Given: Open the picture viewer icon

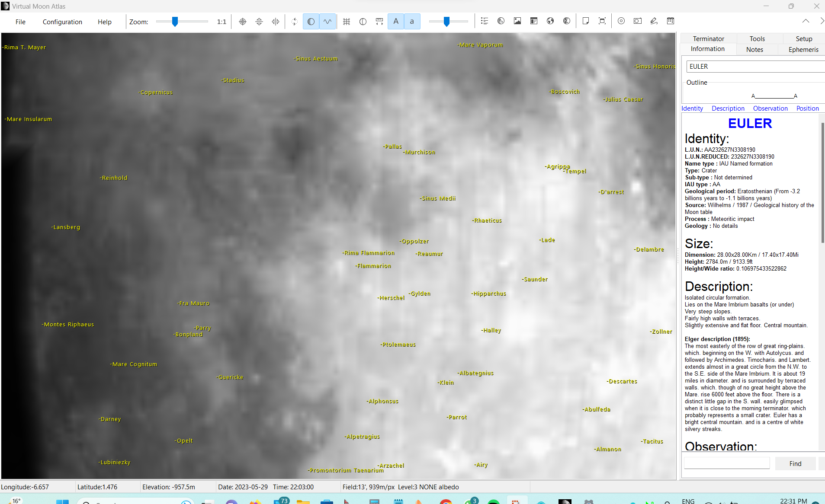Looking at the screenshot, I should (x=517, y=21).
